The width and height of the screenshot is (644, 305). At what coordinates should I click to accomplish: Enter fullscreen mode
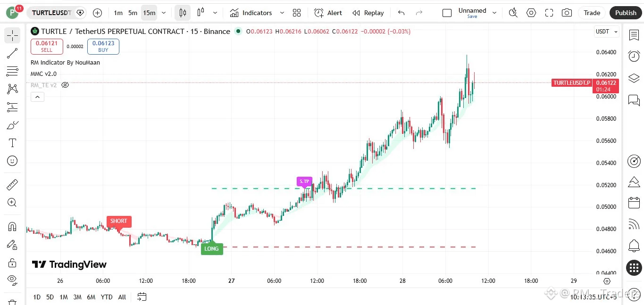click(549, 13)
